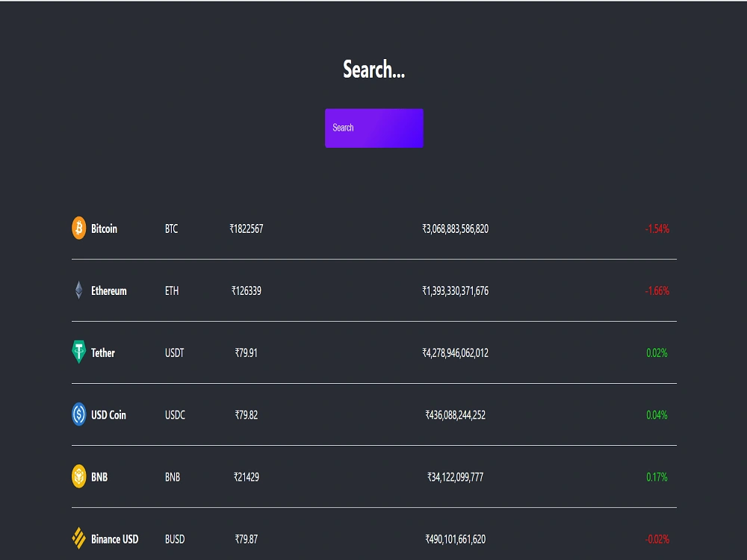The image size is (747, 560).
Task: Click the BTC ticker symbol
Action: [x=172, y=228]
